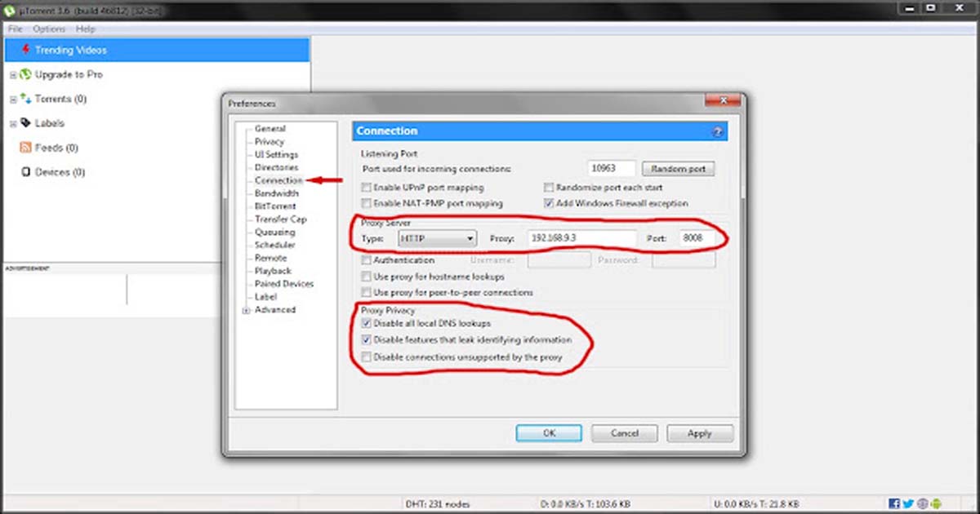Click the Random port button
The width and height of the screenshot is (980, 514).
pos(678,168)
